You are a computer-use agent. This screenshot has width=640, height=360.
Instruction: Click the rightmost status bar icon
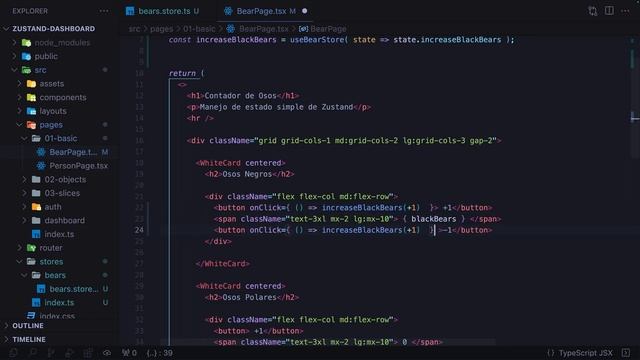pyautogui.click(x=626, y=353)
